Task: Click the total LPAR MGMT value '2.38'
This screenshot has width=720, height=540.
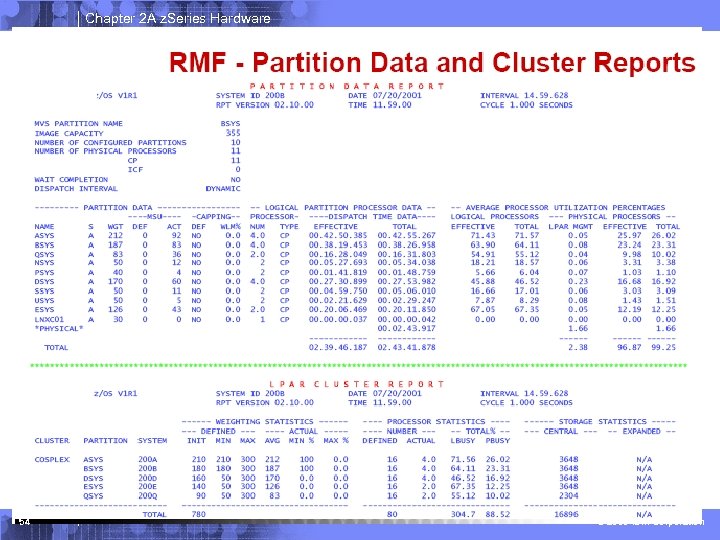Action: click(x=578, y=348)
